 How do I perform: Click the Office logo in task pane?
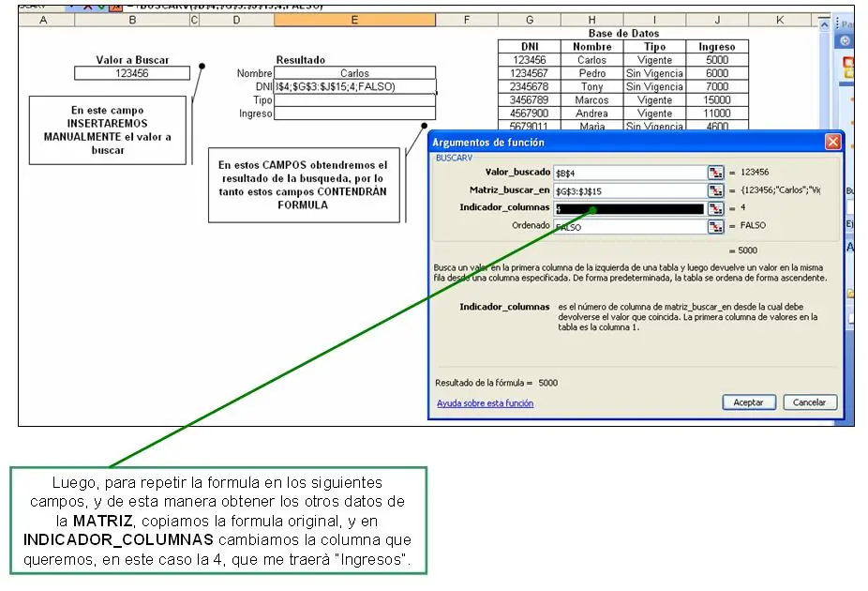(848, 66)
